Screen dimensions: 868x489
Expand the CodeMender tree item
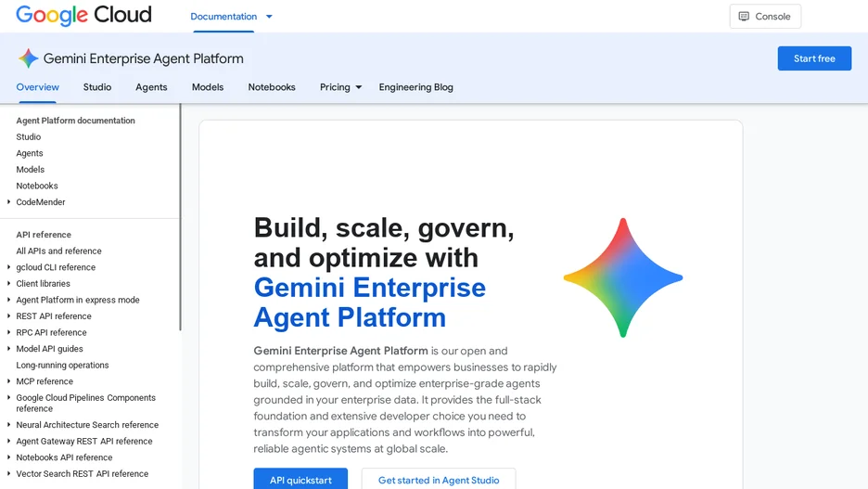(9, 202)
